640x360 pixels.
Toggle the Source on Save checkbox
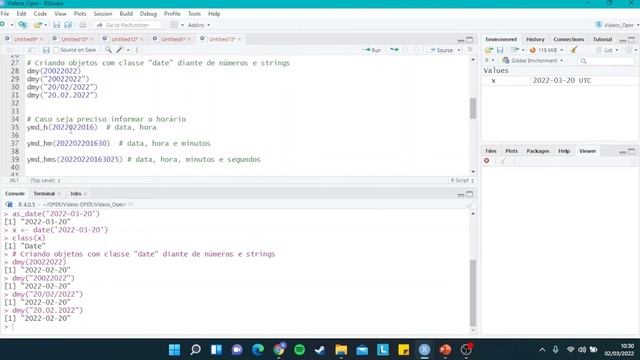pos(56,50)
